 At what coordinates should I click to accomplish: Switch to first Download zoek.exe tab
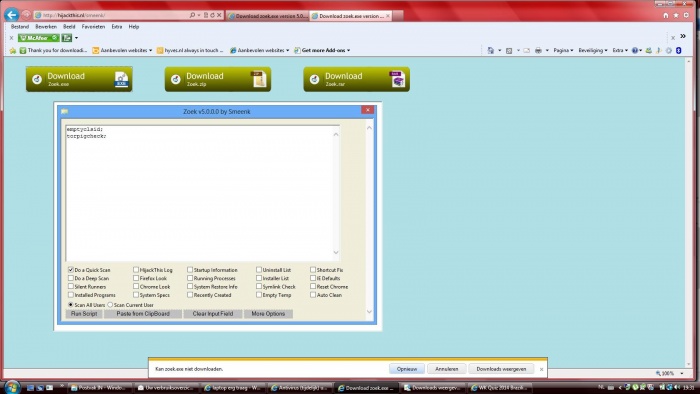point(267,16)
